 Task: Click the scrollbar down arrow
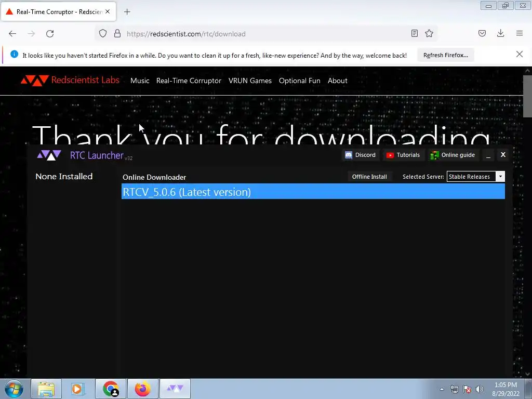point(527,374)
